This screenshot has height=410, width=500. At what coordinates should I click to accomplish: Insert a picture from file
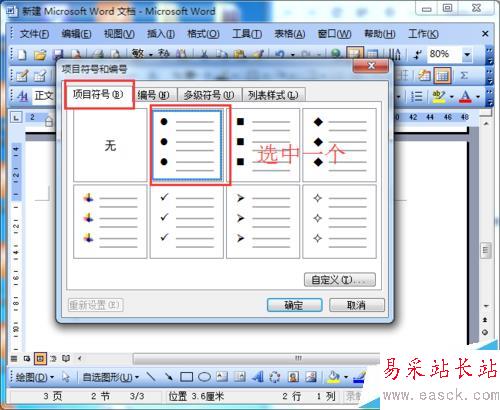pyautogui.click(x=311, y=377)
